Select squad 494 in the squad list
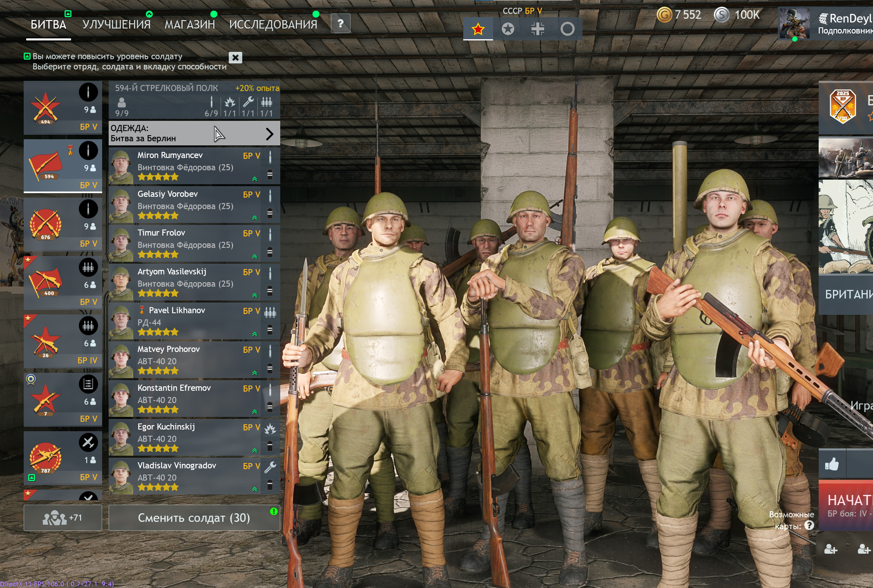Image resolution: width=873 pixels, height=588 pixels. 63,108
